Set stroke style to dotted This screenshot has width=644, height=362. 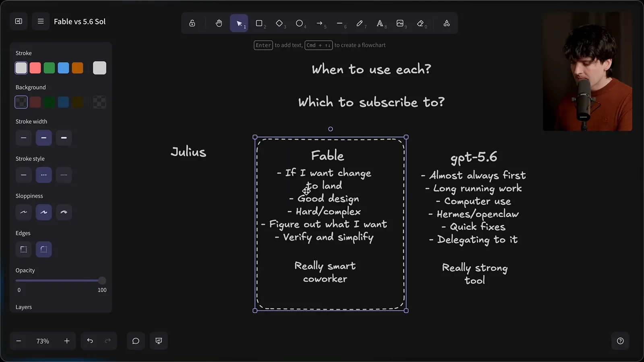point(64,175)
